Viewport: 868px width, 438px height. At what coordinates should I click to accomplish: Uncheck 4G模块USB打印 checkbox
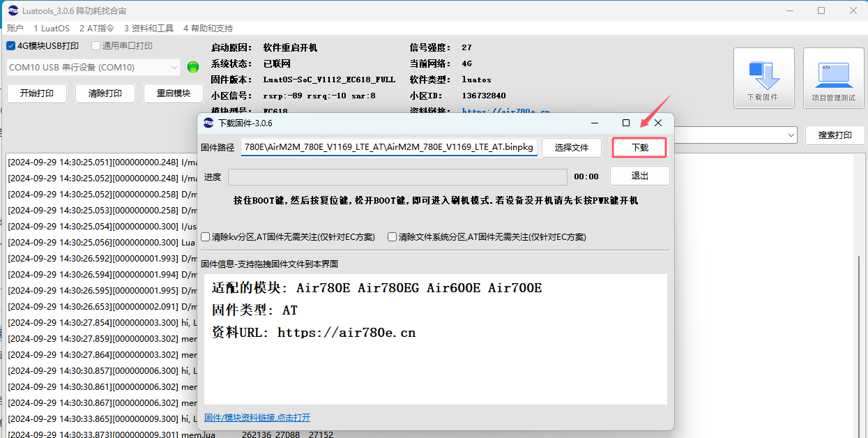pyautogui.click(x=11, y=46)
